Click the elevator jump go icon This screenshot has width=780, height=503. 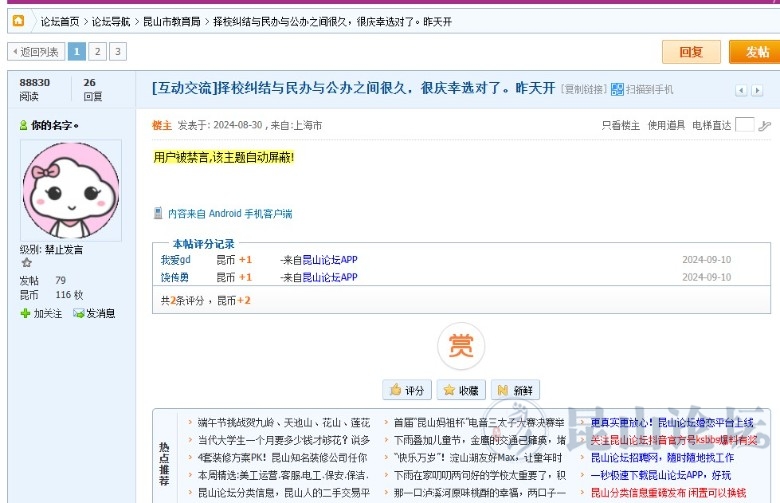tap(765, 125)
